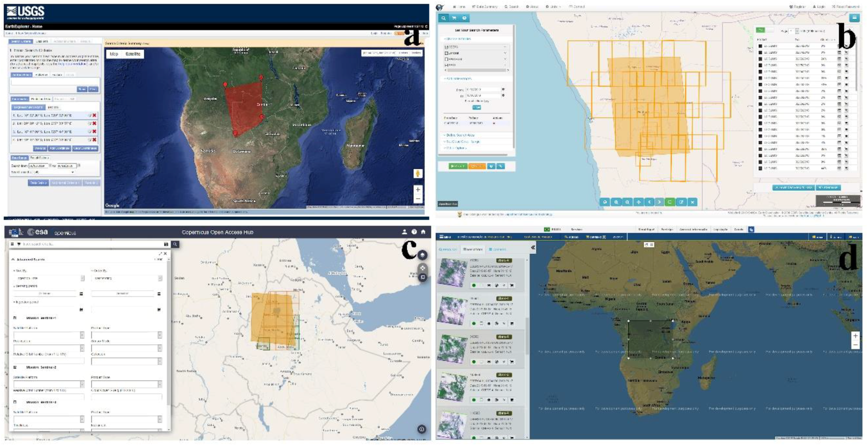Delete first coordinate with red X
868x445 pixels.
pyautogui.click(x=94, y=115)
